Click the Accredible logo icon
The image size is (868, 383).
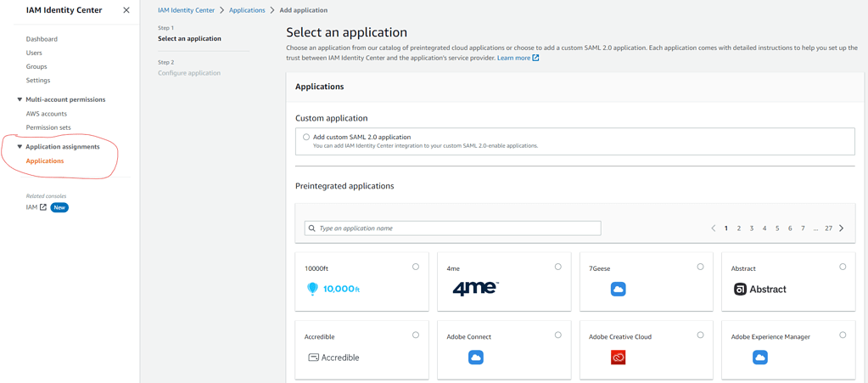tap(314, 358)
